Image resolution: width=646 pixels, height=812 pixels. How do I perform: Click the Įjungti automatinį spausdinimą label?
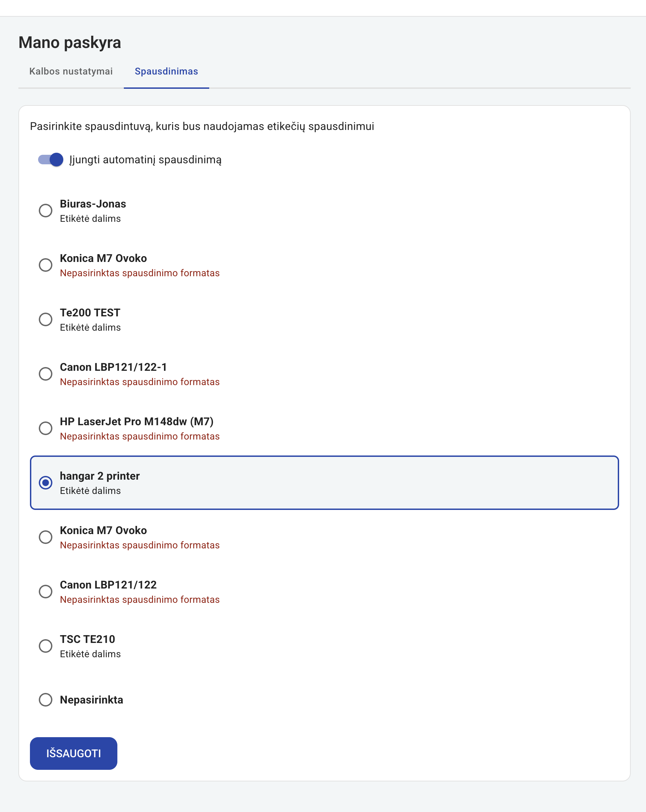coord(145,160)
